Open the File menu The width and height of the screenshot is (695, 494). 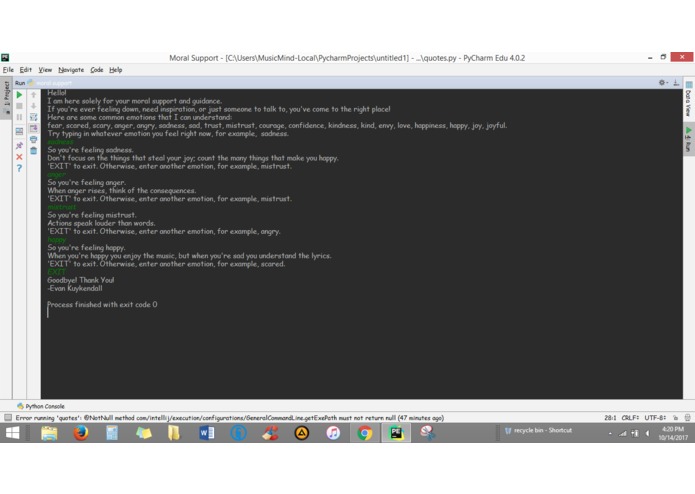click(8, 70)
